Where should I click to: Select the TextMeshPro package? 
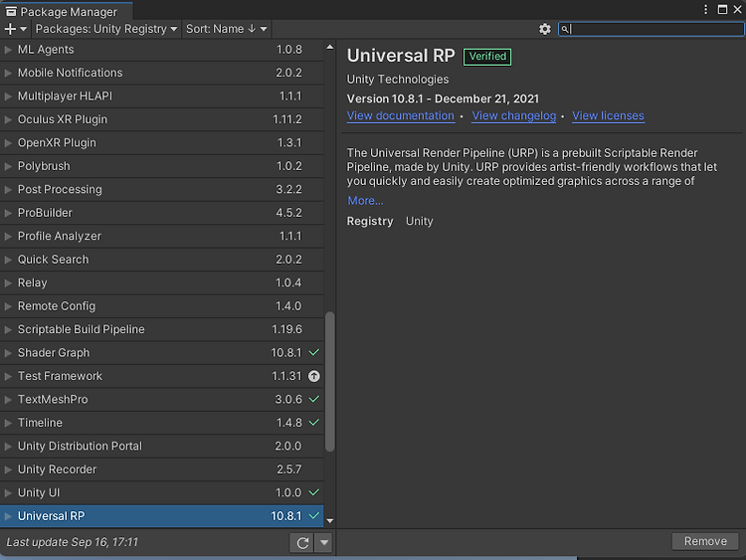[161, 399]
